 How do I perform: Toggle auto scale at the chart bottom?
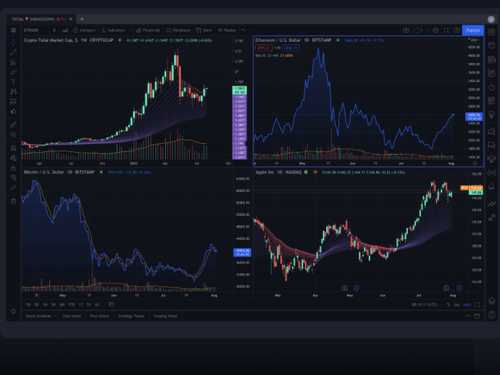[x=467, y=305]
